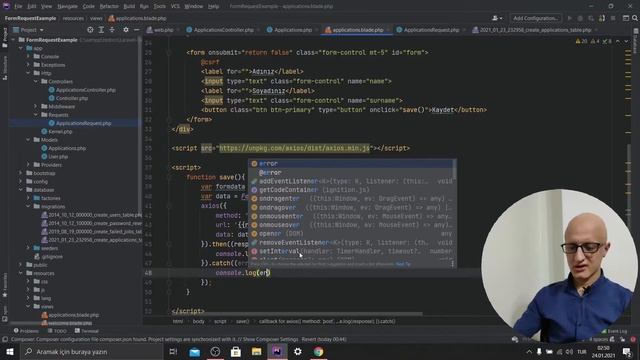Expand the Exceptions folder
This screenshot has height=360, width=640.
coord(28,64)
